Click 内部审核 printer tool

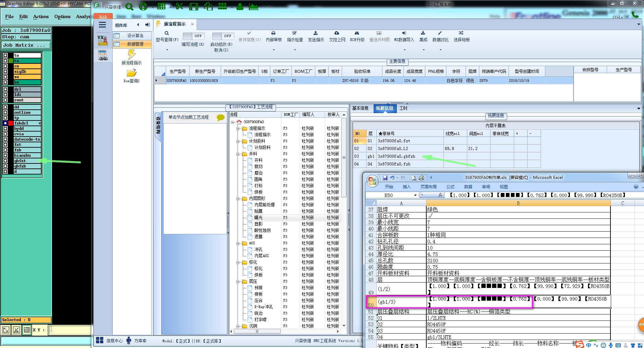point(274,37)
